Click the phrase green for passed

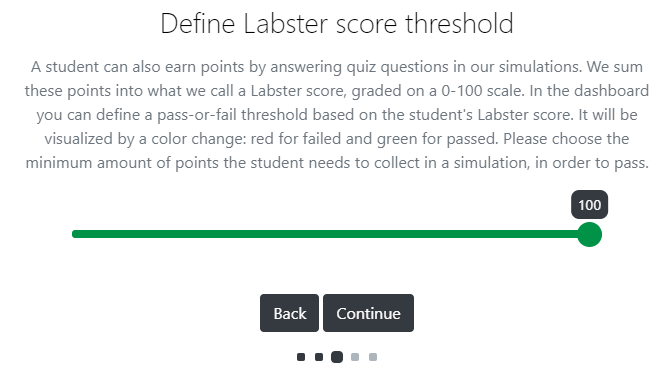(x=437, y=139)
